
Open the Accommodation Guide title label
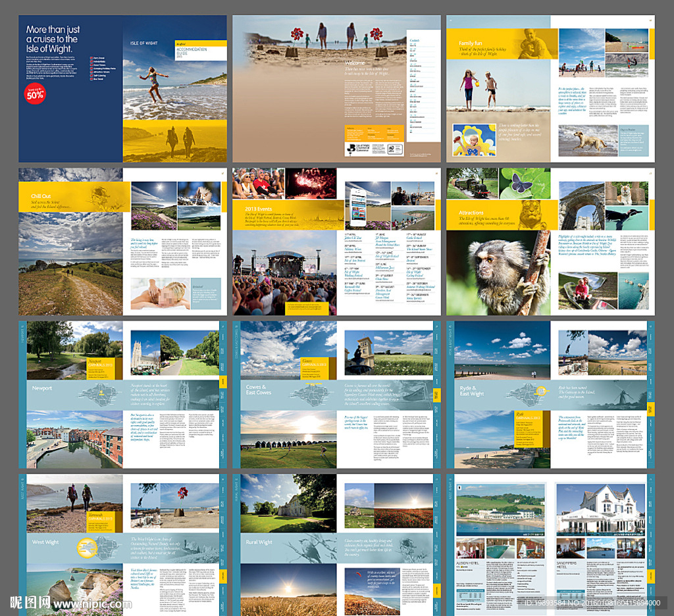coord(192,51)
